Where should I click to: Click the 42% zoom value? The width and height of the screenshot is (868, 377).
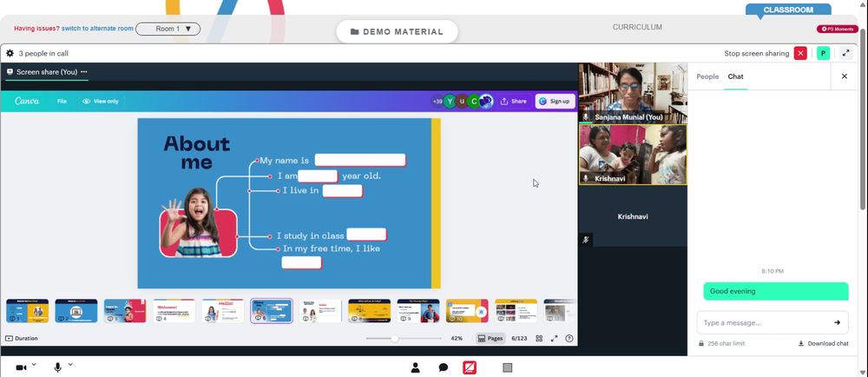tap(457, 338)
